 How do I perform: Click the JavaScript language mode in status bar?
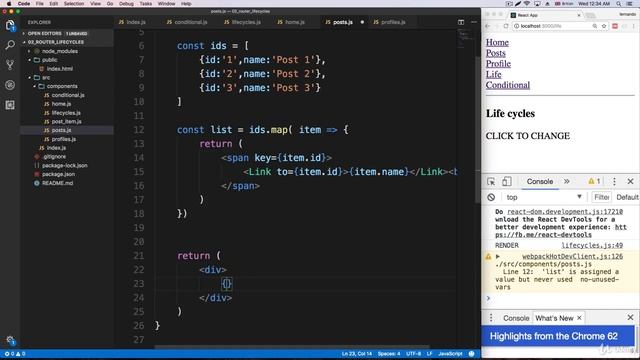coord(450,354)
